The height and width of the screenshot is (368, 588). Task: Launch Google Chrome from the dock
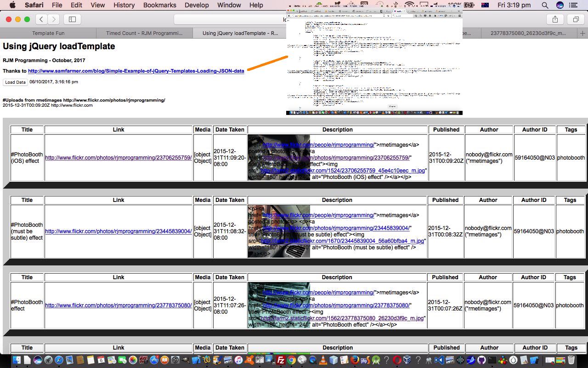point(291,360)
